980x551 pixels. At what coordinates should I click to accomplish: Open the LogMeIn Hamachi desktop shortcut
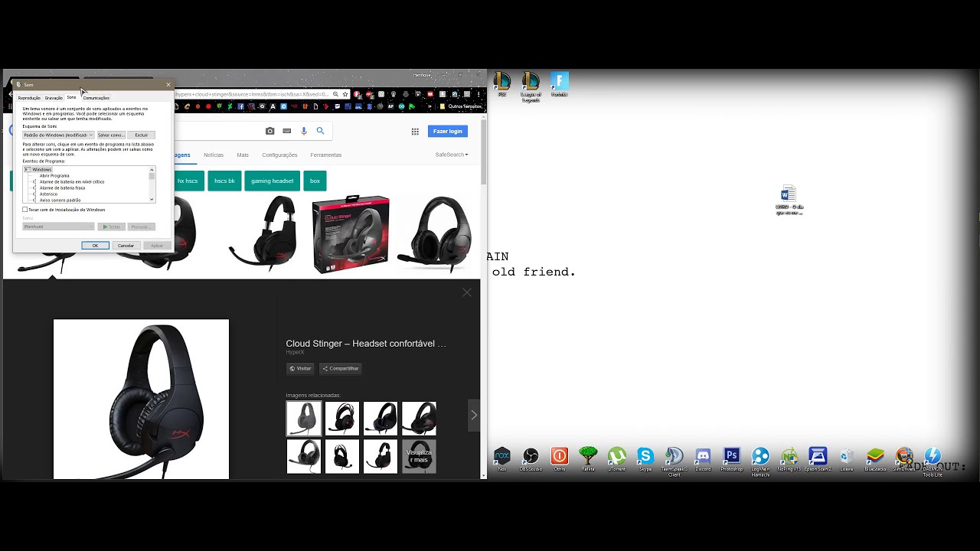click(x=760, y=461)
